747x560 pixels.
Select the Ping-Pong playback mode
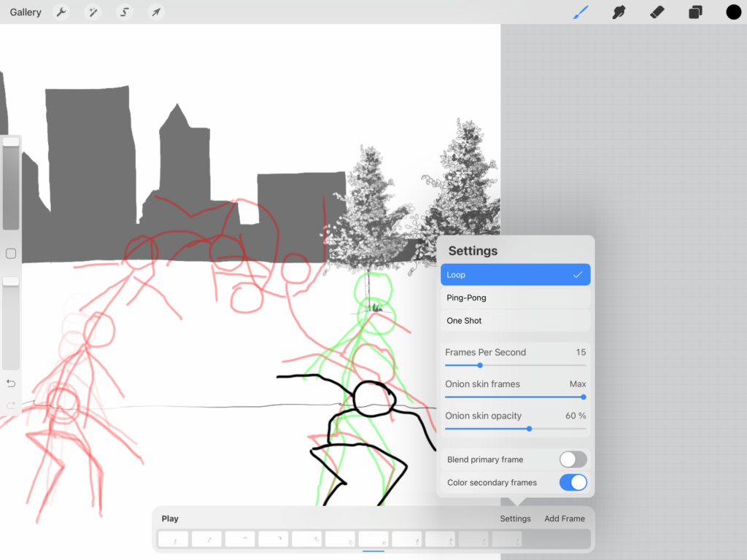(x=515, y=297)
